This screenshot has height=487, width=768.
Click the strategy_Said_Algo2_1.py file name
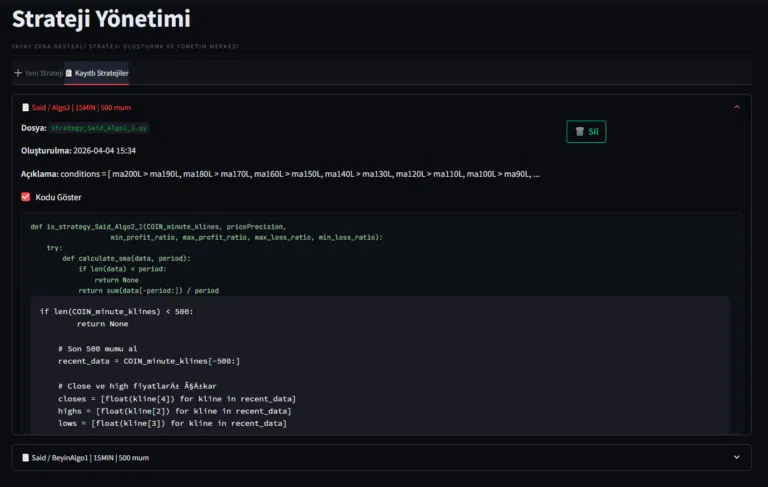coord(99,128)
